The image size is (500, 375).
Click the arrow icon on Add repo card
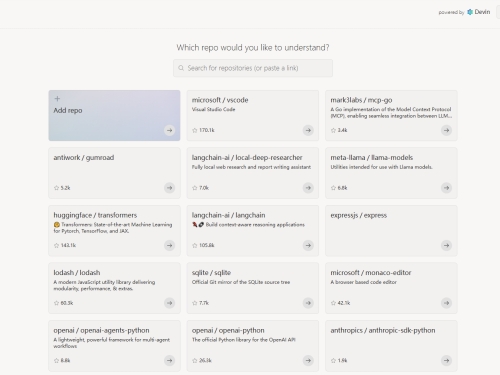pos(169,130)
